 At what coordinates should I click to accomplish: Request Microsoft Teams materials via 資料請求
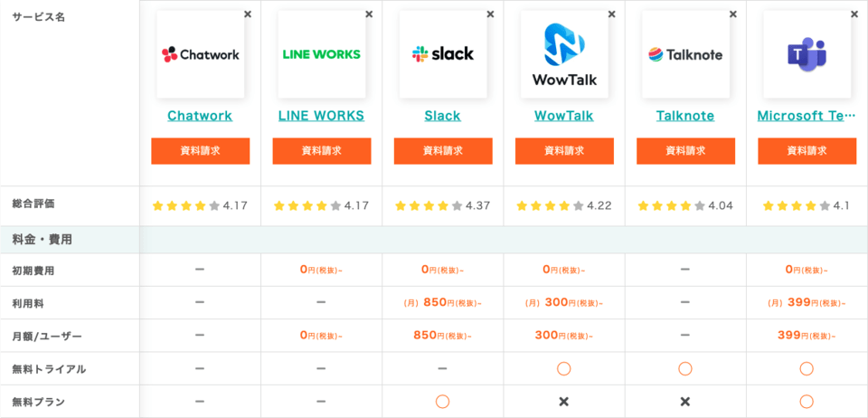[x=807, y=151]
